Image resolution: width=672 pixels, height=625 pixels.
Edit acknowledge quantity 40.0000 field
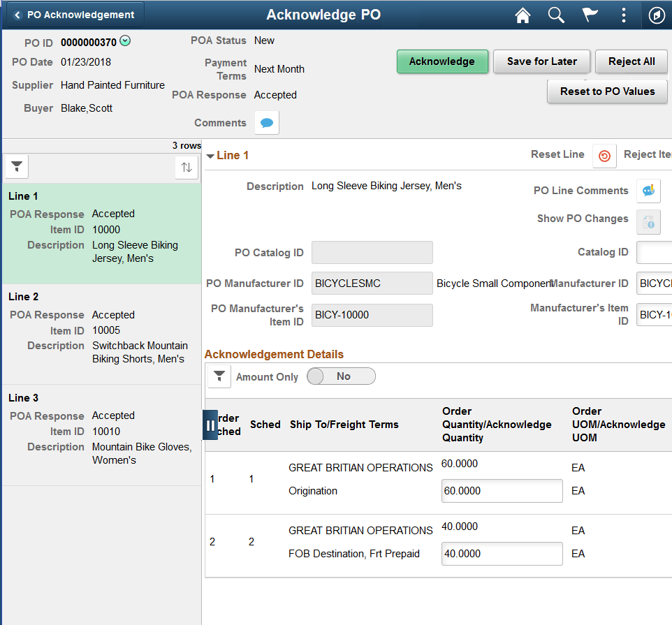[x=502, y=554]
